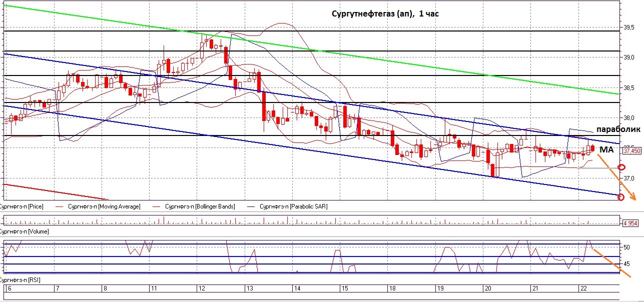Click the volume value 4 954

[x=630, y=223]
